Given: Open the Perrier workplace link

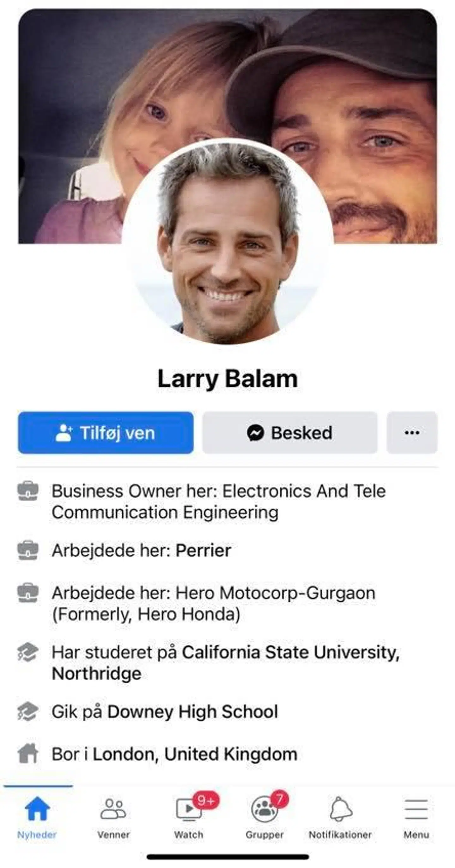Looking at the screenshot, I should [x=203, y=550].
